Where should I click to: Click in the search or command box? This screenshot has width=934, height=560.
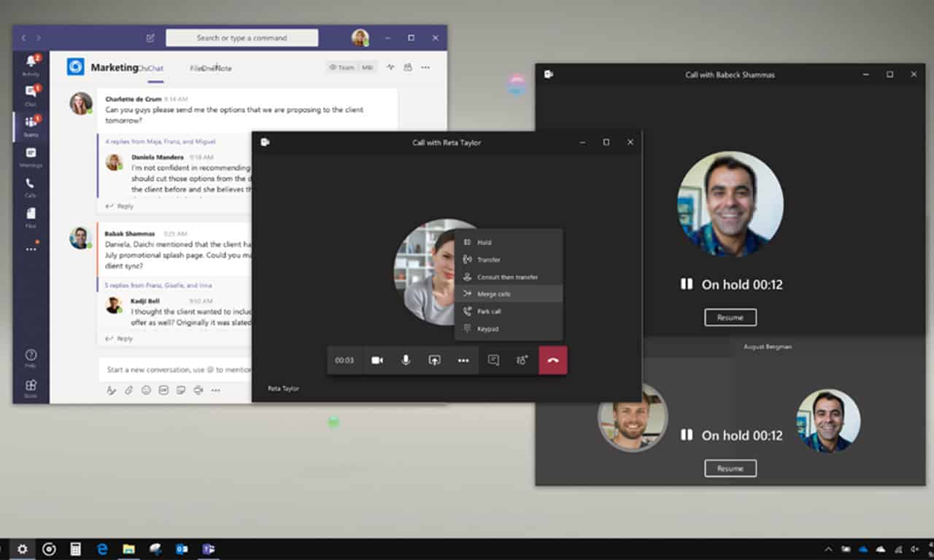click(x=242, y=38)
